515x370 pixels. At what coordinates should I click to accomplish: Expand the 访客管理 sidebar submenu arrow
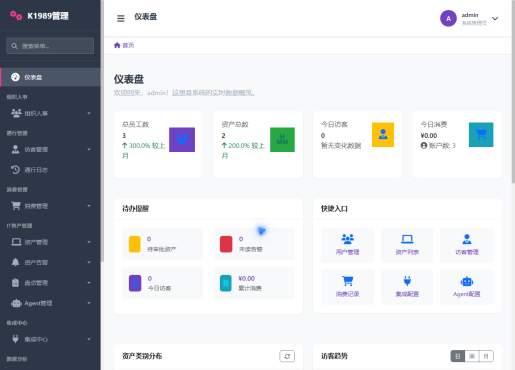(89, 149)
